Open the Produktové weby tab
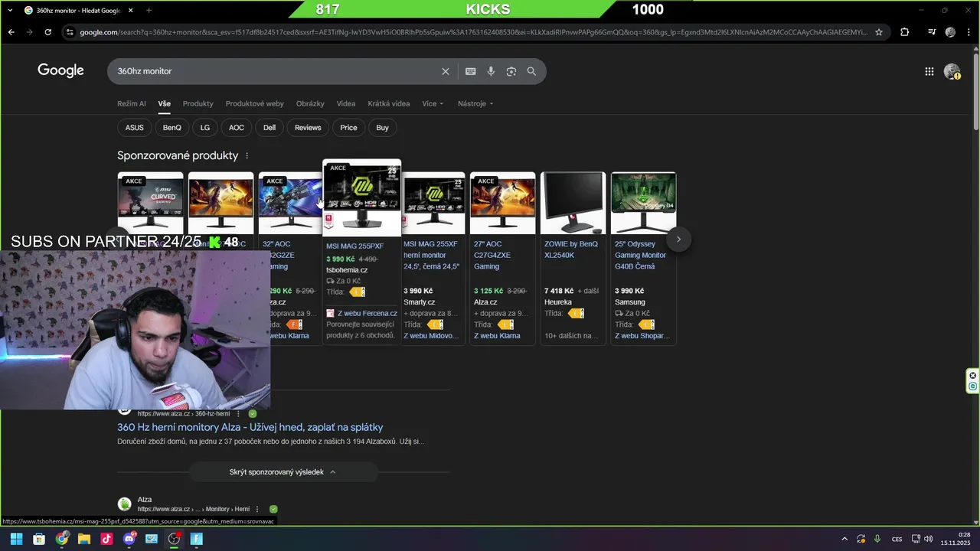980x551 pixels. pos(255,103)
